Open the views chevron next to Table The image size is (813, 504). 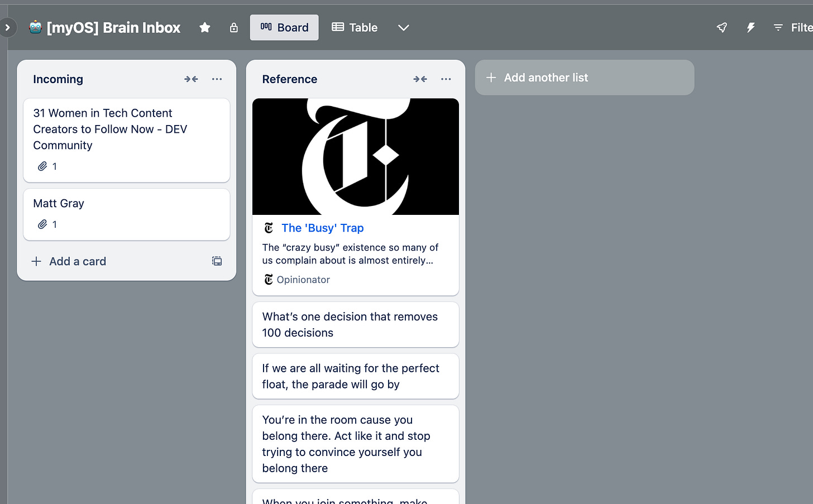point(403,27)
